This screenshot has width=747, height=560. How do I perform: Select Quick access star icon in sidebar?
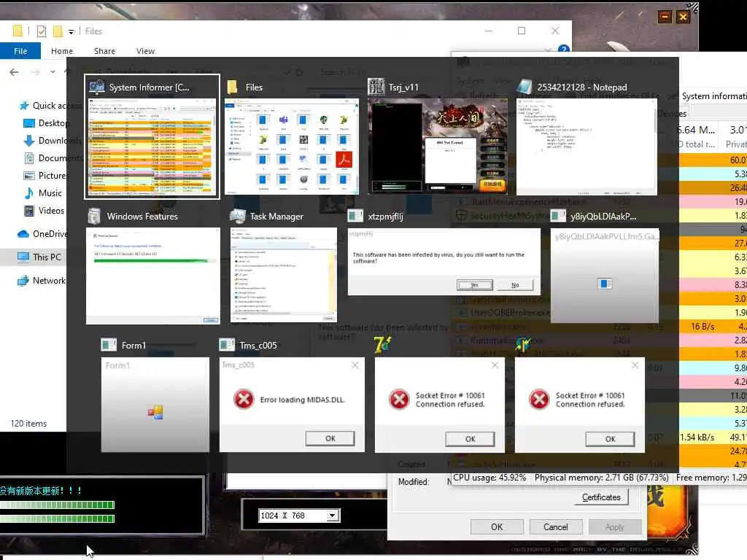pos(24,106)
